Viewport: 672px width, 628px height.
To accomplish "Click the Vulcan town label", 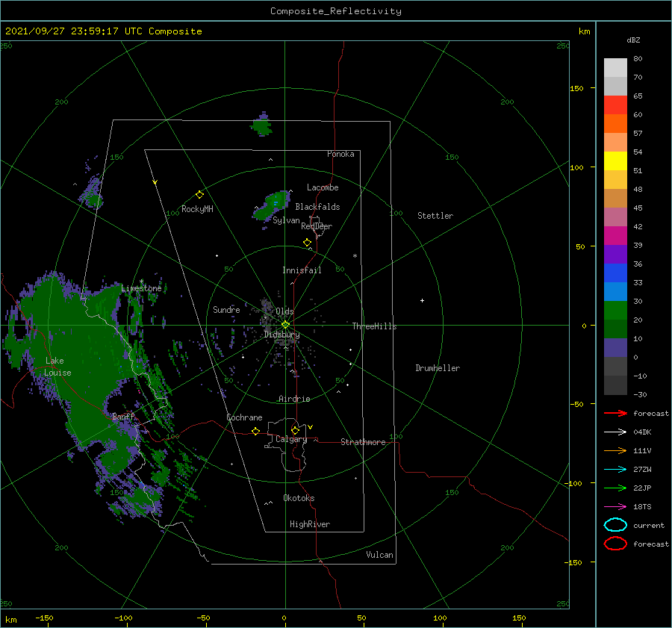I will click(380, 555).
